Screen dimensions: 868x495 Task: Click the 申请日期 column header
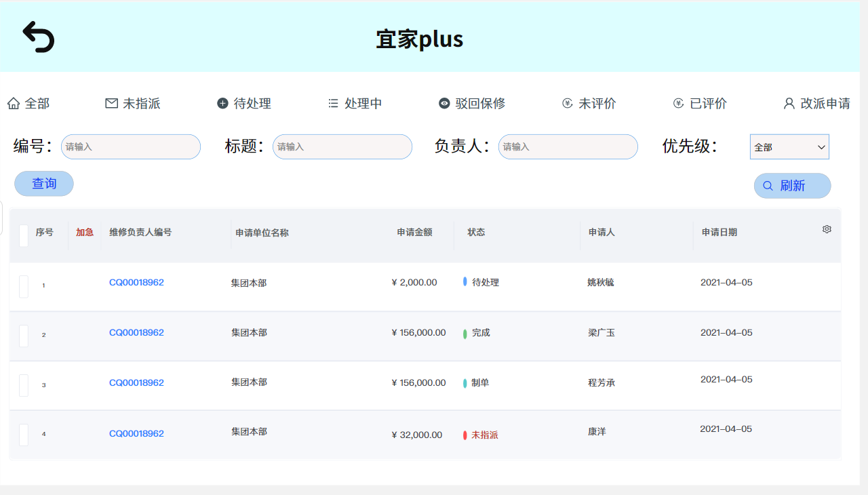pos(719,232)
